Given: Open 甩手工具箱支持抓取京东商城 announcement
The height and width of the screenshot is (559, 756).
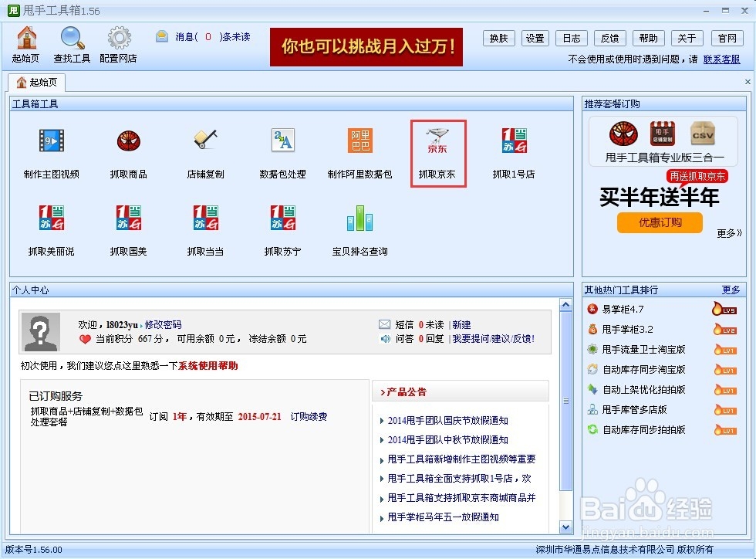Looking at the screenshot, I should [x=461, y=498].
